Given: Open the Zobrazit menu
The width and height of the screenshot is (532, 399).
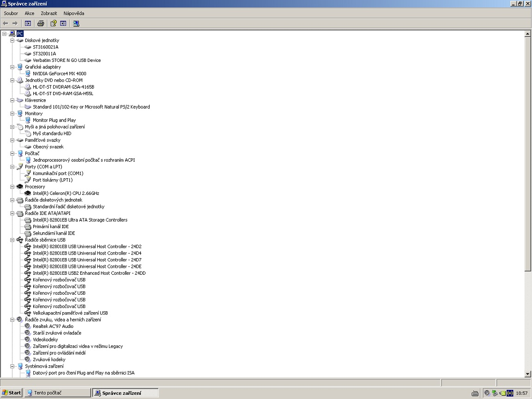Looking at the screenshot, I should tap(49, 13).
